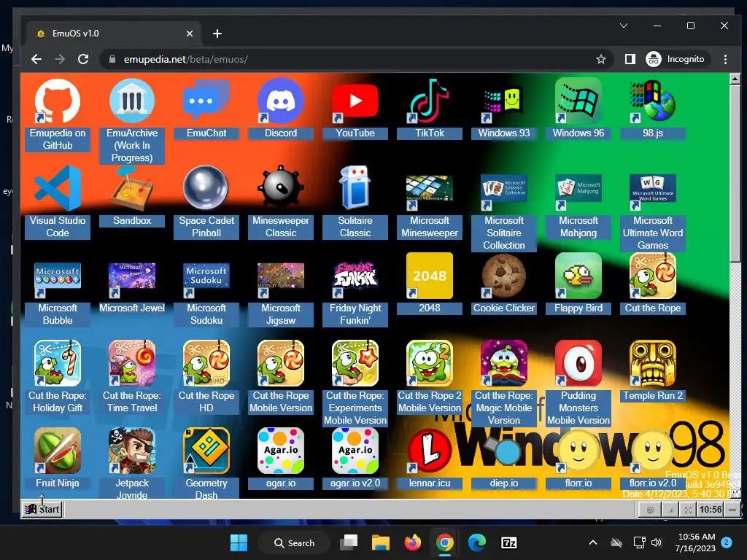The image size is (747, 560).
Task: Open the Cut the Rope icon
Action: click(653, 276)
